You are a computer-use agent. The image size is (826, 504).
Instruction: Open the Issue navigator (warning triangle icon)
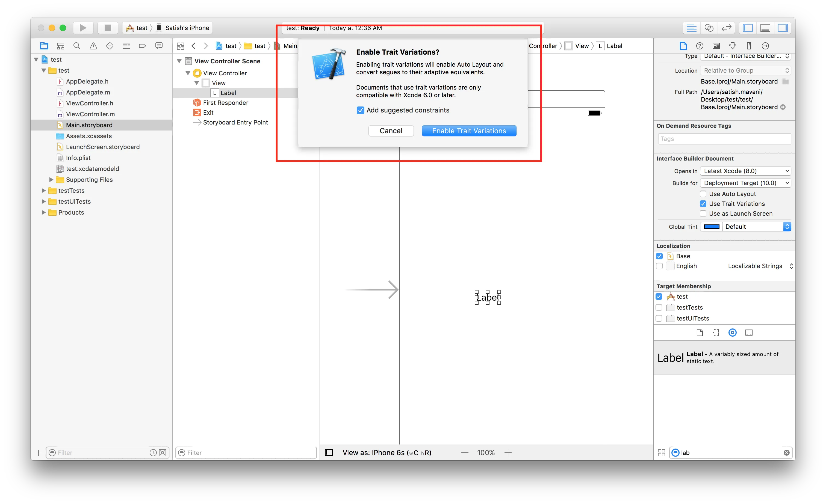pyautogui.click(x=93, y=46)
